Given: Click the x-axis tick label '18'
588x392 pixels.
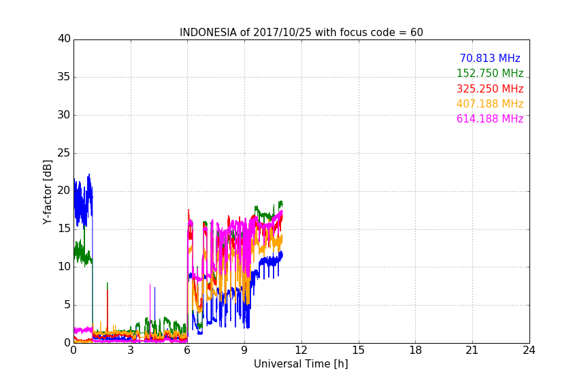Looking at the screenshot, I should (x=415, y=350).
